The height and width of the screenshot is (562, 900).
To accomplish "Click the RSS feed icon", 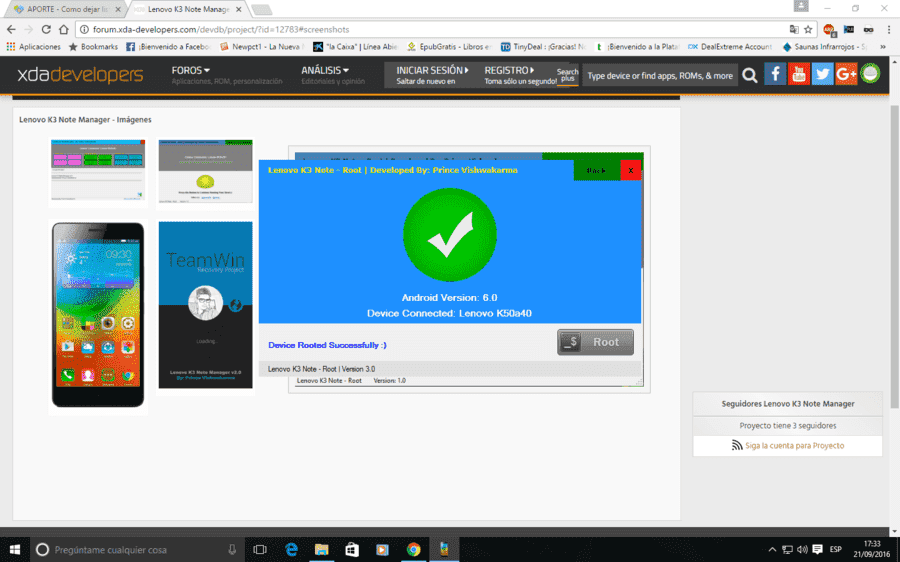I will 737,445.
